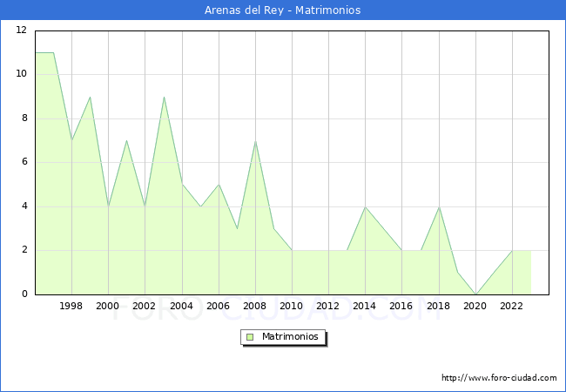Click the data peak at year 2014

365,206
